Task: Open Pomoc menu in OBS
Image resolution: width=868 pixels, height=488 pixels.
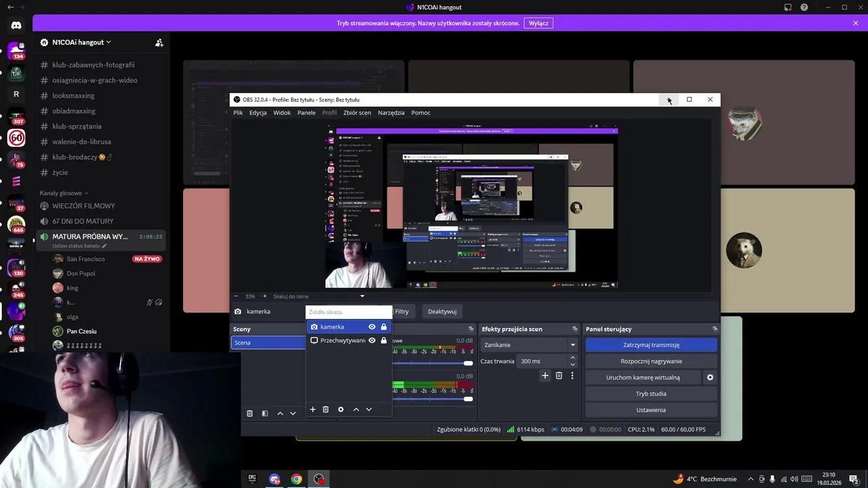Action: (420, 113)
